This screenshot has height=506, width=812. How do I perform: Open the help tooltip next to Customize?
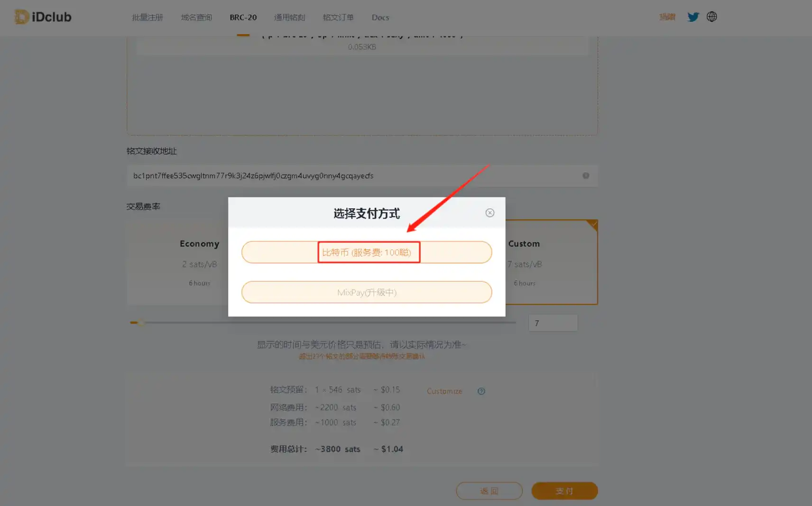click(481, 391)
